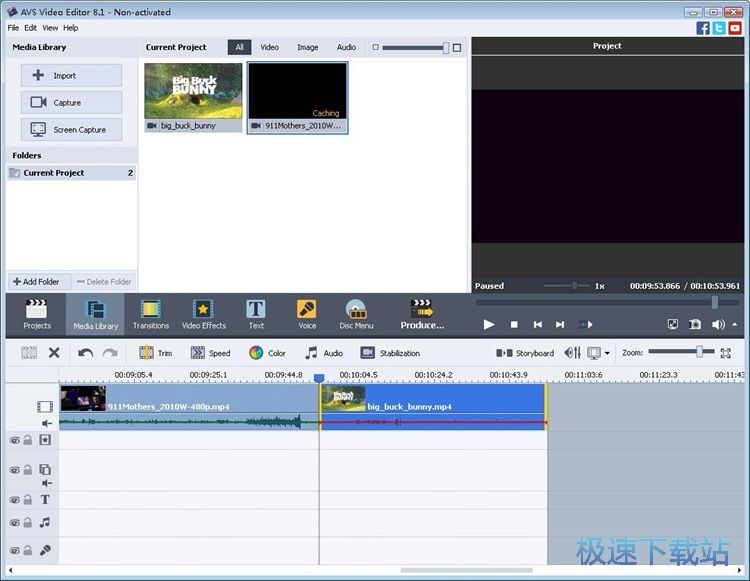Toggle visibility of the video effects track
This screenshot has width=750, height=581.
tap(15, 440)
